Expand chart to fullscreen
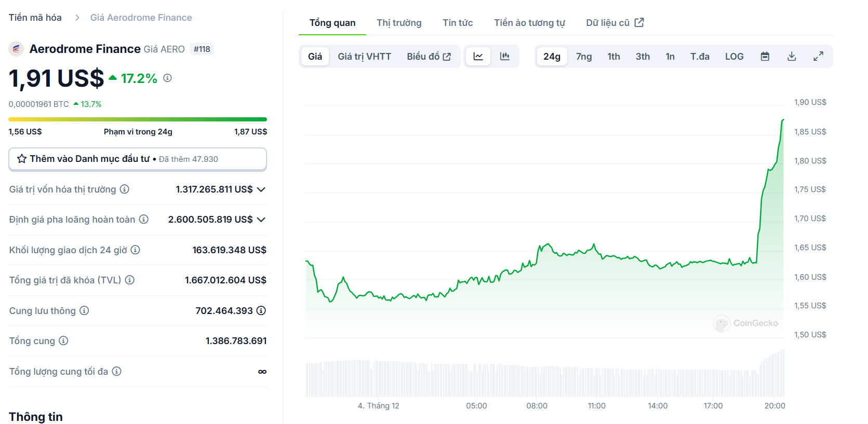The height and width of the screenshot is (424, 868). 818,56
